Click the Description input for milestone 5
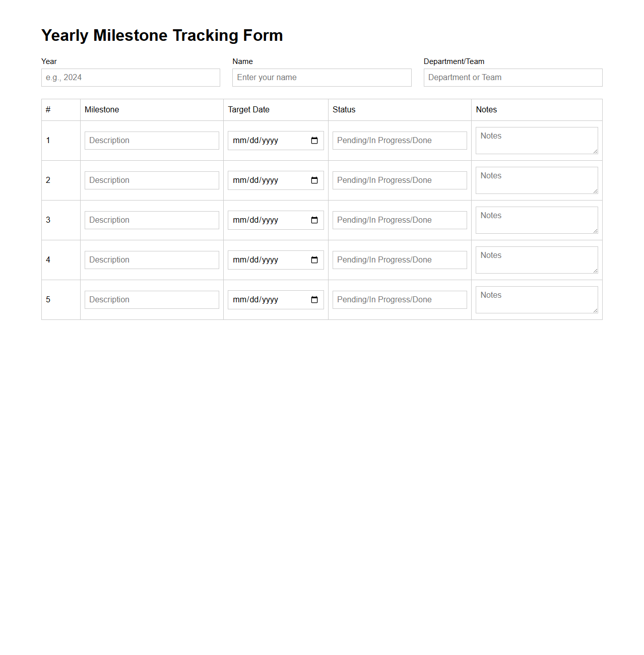 point(151,299)
